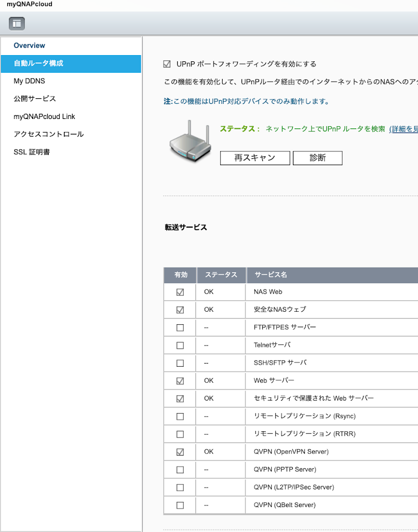
Task: Enable the SSH/SFTP サーバ checkbox
Action: click(x=180, y=363)
